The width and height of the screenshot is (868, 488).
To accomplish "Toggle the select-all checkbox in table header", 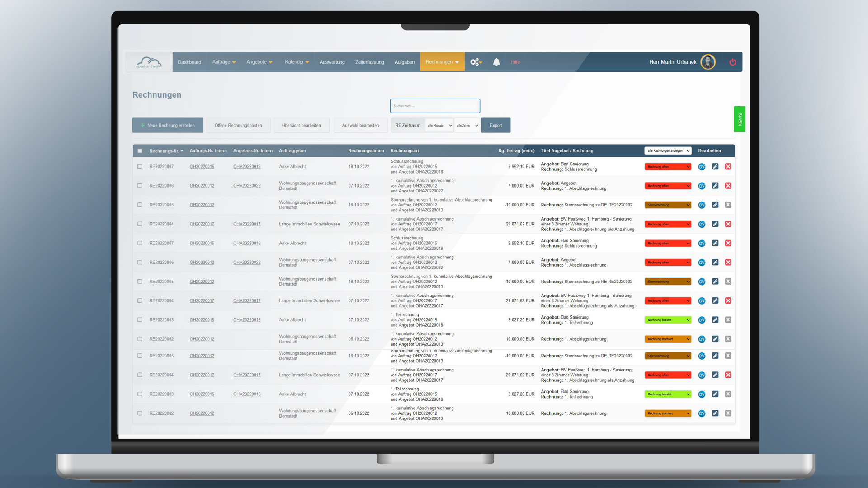I will pyautogui.click(x=140, y=151).
